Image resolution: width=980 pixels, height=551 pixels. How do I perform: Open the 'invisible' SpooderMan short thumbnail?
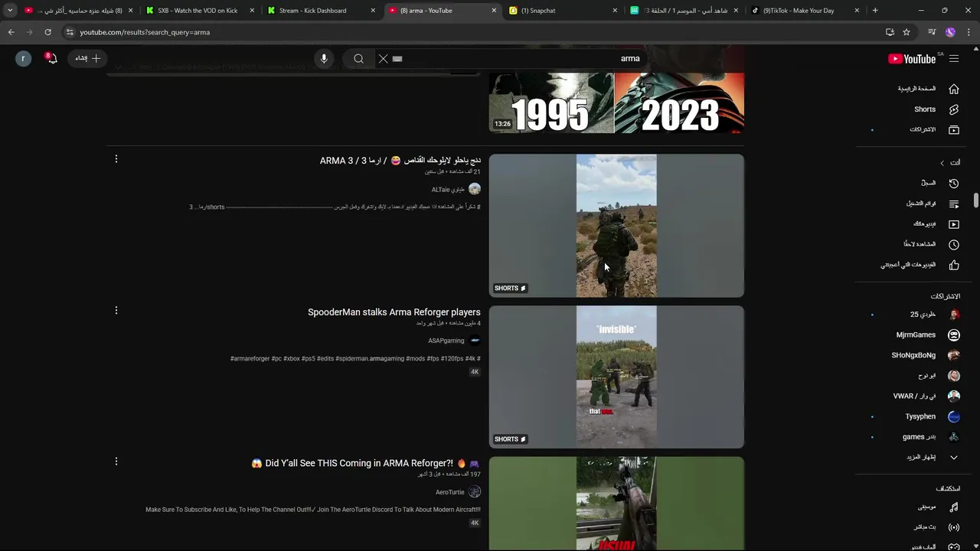(616, 377)
